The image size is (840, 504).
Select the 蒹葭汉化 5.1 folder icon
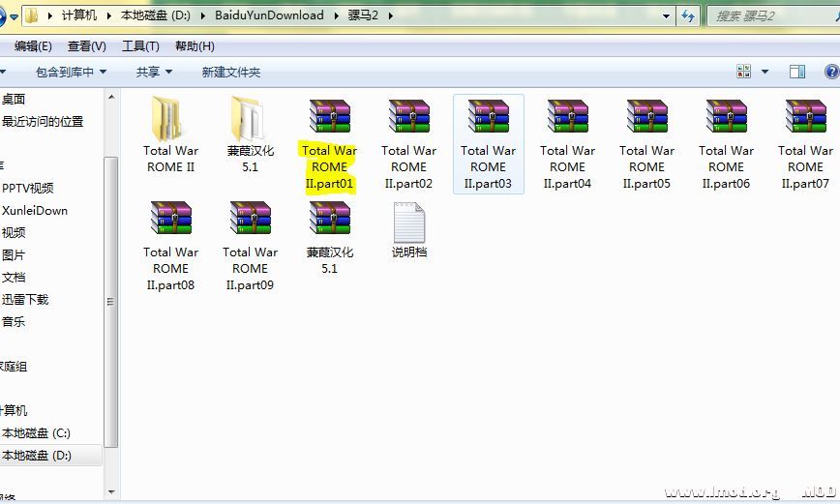tap(250, 119)
